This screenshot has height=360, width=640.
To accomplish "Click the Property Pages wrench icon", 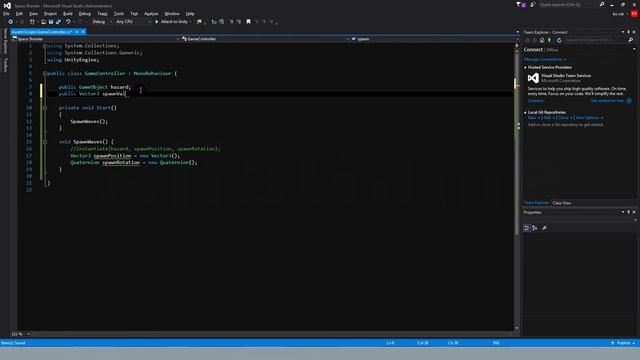I will [x=544, y=228].
